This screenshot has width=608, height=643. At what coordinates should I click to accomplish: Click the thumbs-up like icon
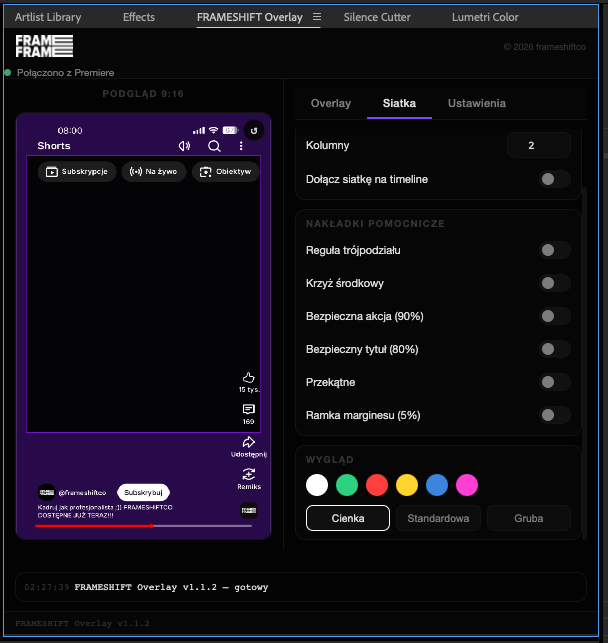pyautogui.click(x=248, y=377)
